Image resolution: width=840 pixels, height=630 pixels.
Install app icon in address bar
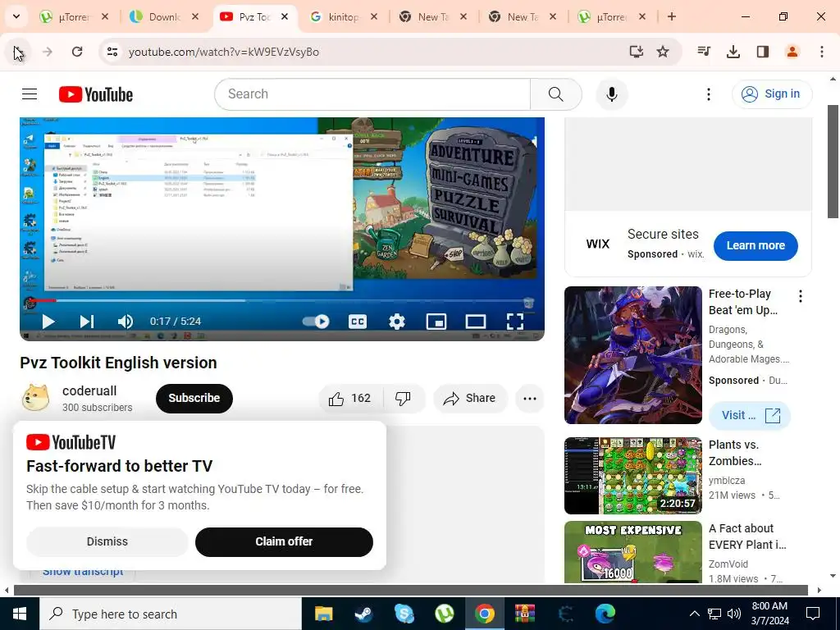coord(636,52)
